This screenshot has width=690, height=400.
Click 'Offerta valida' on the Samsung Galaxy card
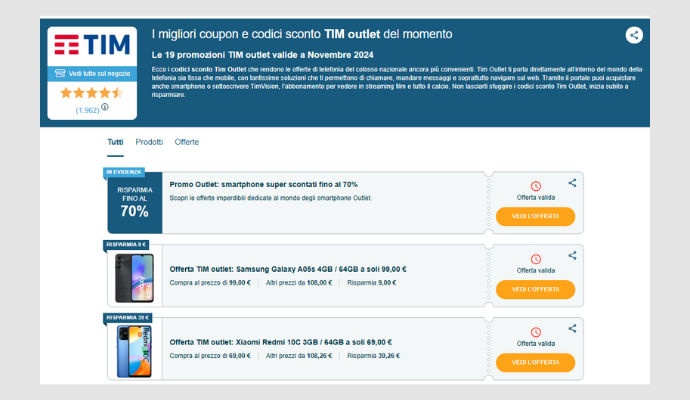[x=536, y=271]
